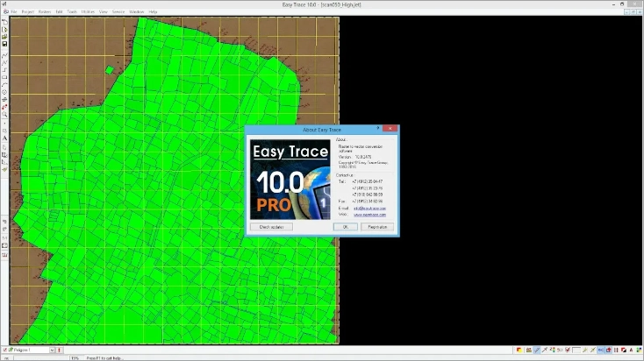This screenshot has height=361, width=644.
Task: Click the Save floppy disk icon
Action: pyautogui.click(x=4, y=44)
